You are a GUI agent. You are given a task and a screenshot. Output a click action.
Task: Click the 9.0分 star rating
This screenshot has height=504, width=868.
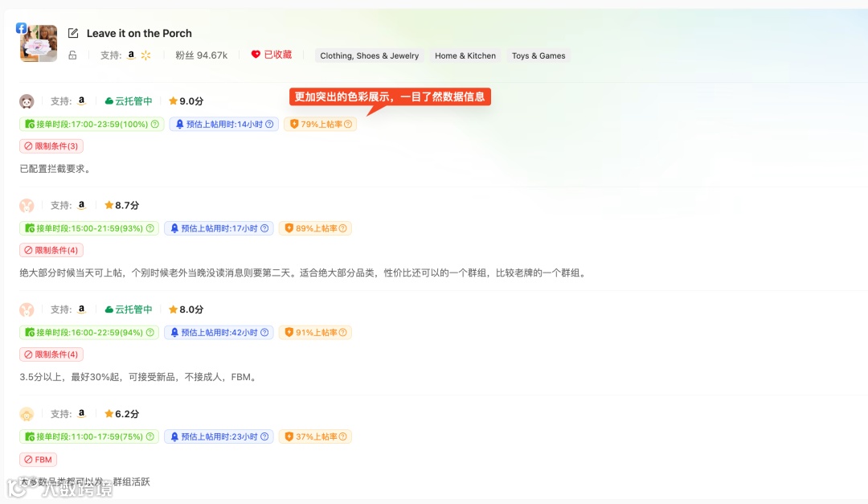(x=186, y=100)
